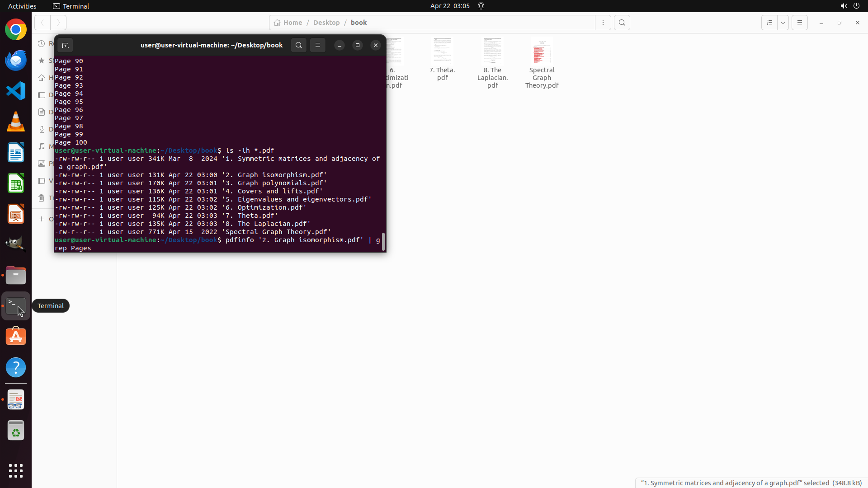868x488 pixels.
Task: Navigate to Desktop in path bar
Action: pyautogui.click(x=326, y=23)
